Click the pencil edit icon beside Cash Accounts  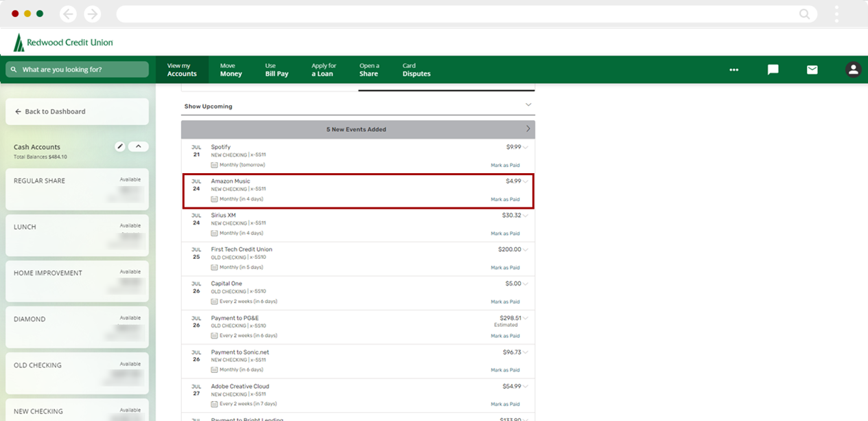coord(120,146)
